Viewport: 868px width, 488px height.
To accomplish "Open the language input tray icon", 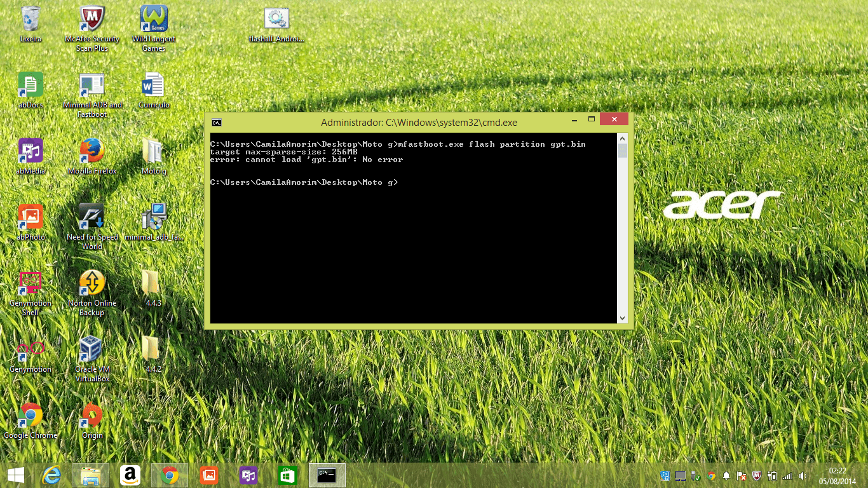I will coord(665,475).
